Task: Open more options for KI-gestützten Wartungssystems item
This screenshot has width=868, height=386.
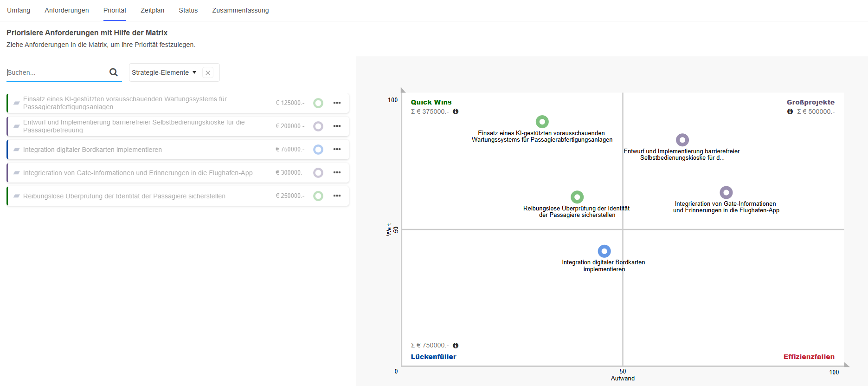Action: point(337,103)
